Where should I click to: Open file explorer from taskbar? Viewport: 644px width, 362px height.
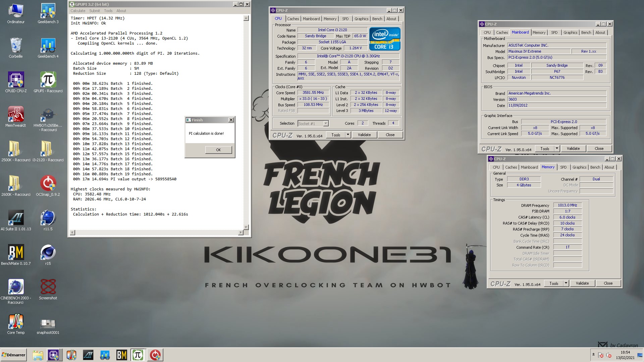click(38, 355)
